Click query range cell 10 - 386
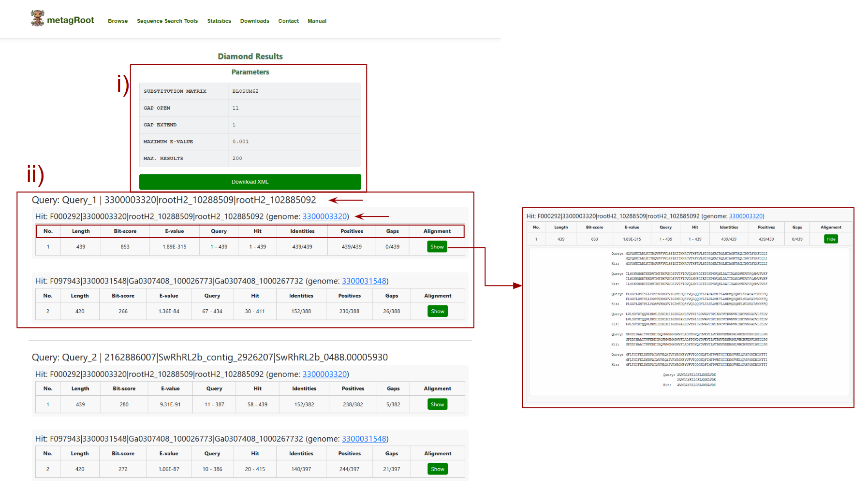Viewport: 868px width, 488px height. [212, 470]
